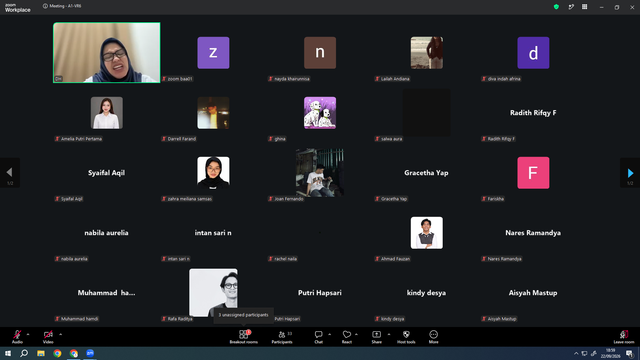The image size is (640, 360).
Task: Open the Windows notification center
Action: click(x=629, y=353)
